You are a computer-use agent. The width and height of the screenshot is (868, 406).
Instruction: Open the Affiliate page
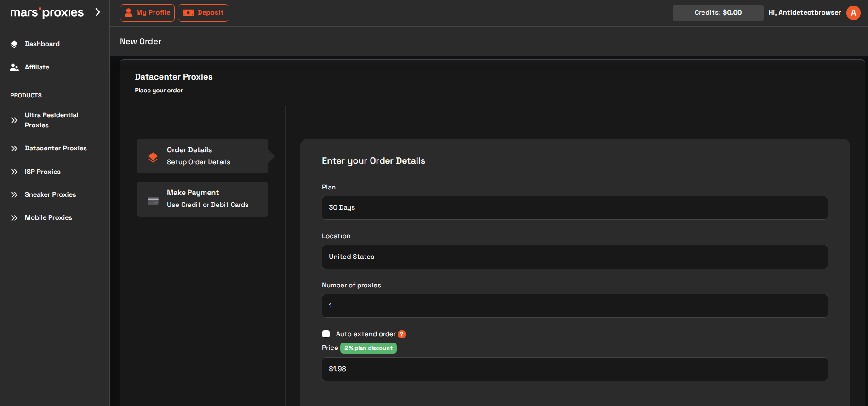tap(37, 67)
